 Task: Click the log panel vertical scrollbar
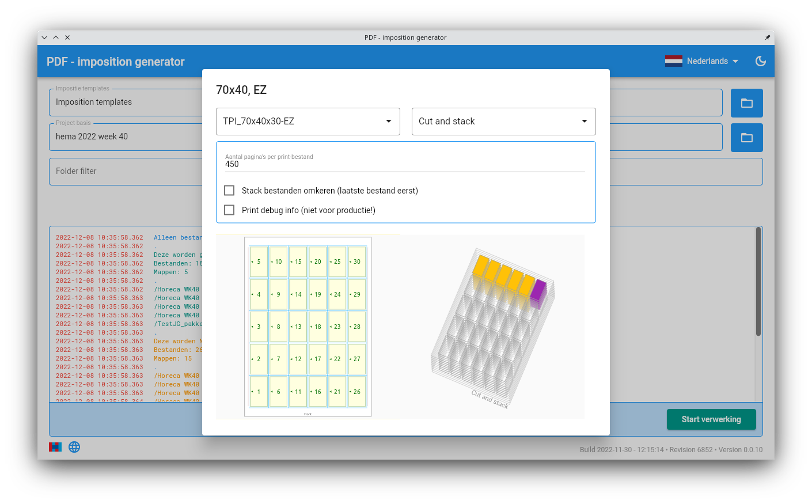tap(758, 282)
